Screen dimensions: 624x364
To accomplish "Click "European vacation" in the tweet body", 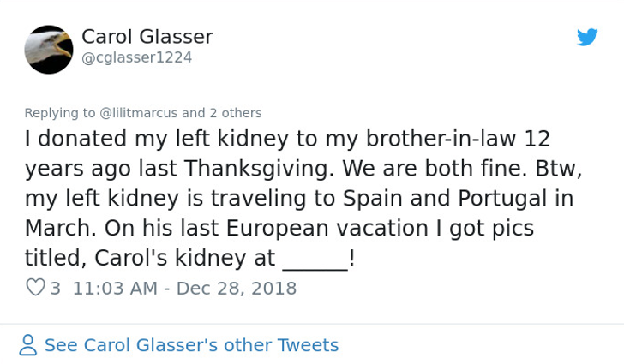I will [x=327, y=228].
